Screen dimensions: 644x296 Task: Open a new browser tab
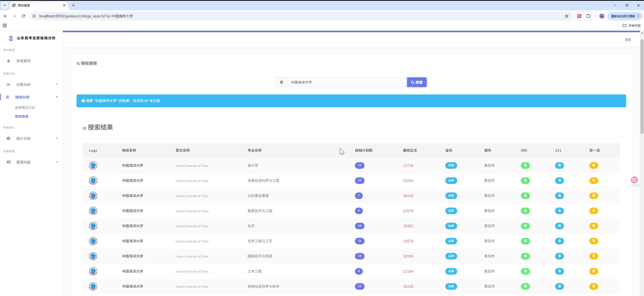[73, 5]
